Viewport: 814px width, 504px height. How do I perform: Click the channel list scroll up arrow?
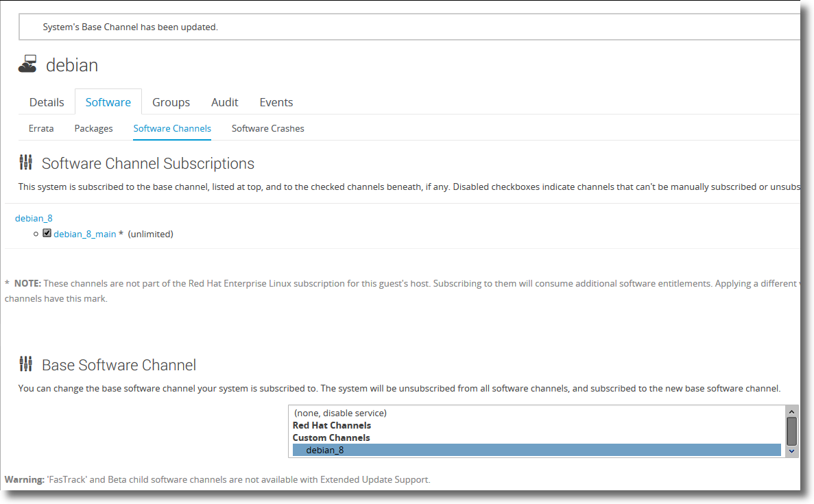coord(791,411)
